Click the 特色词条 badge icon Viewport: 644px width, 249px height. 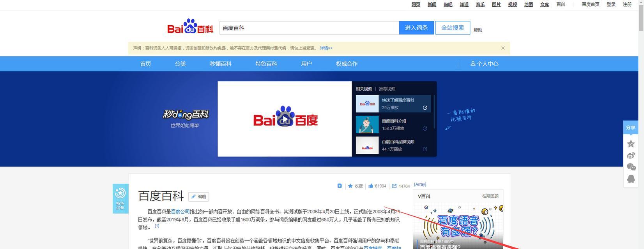coord(120,198)
